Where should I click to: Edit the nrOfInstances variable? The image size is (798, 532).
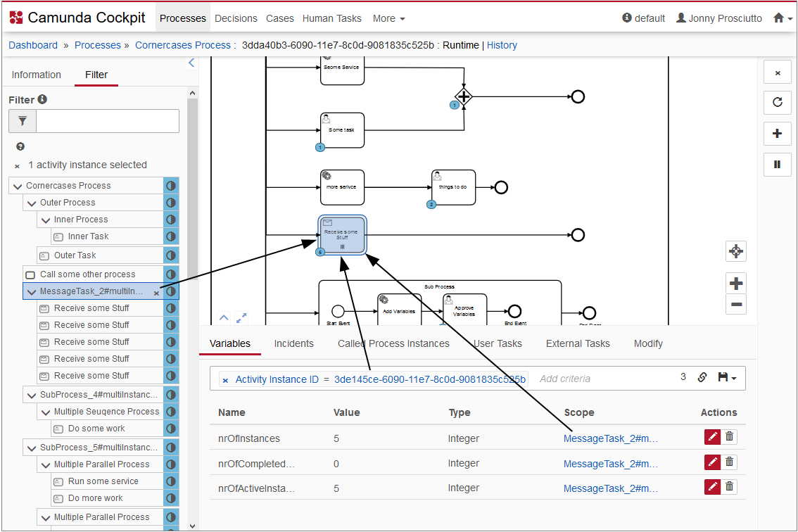[x=713, y=437]
